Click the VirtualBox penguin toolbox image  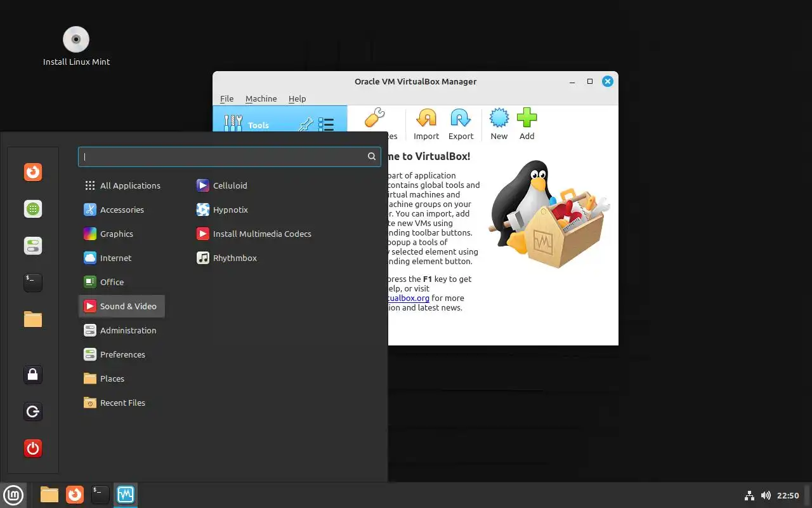tap(549, 214)
